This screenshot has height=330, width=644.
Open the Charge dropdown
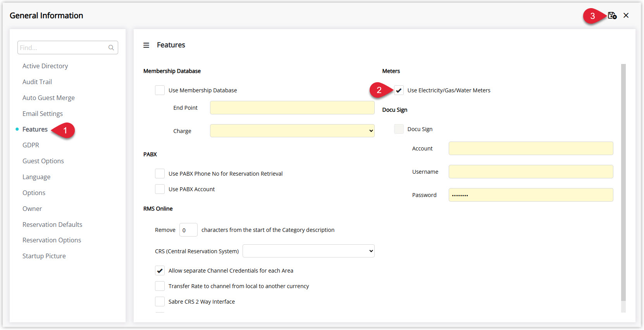click(x=292, y=131)
